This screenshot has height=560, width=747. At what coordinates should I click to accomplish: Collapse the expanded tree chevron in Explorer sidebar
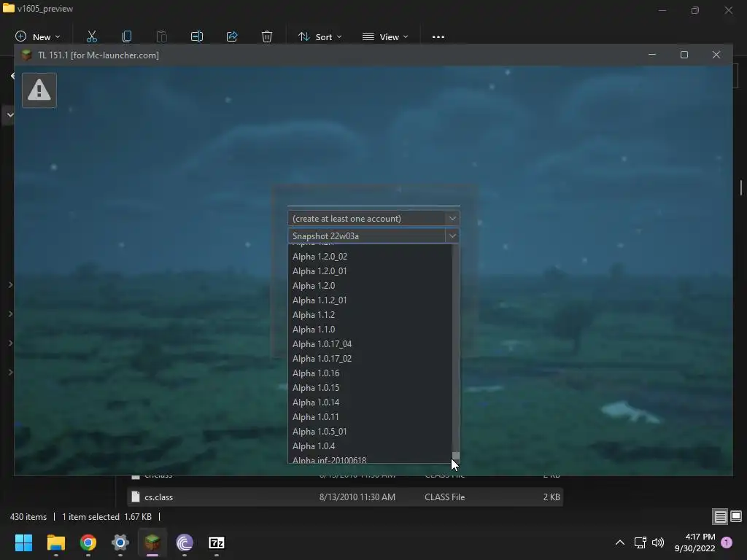coord(9,114)
